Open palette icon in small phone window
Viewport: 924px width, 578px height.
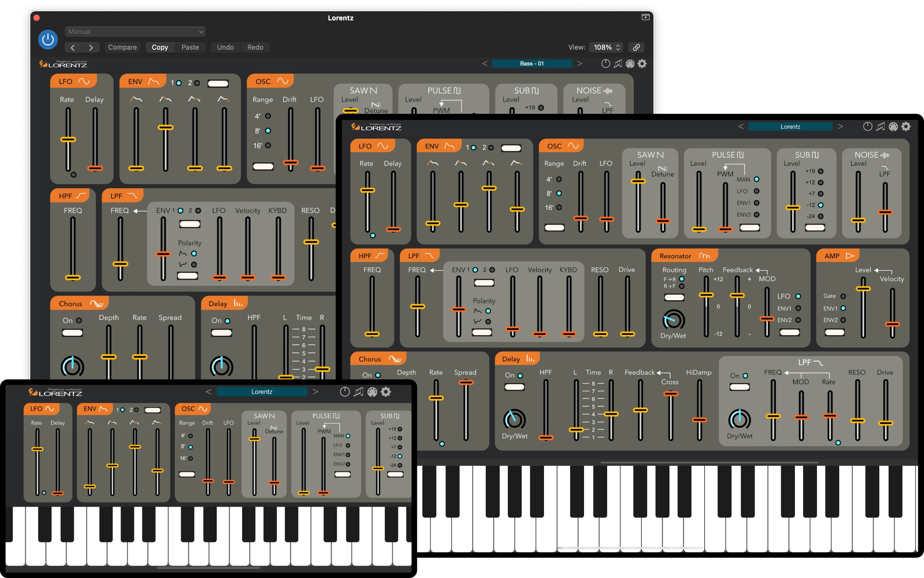point(372,392)
